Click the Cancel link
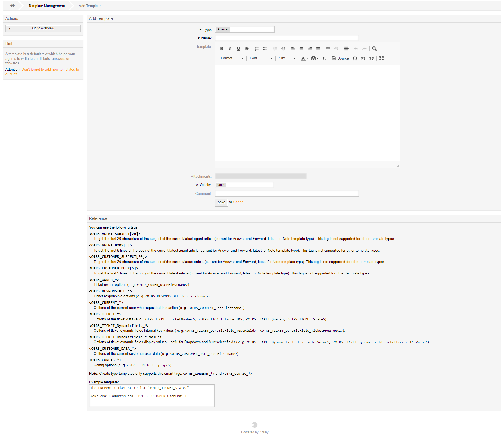The height and width of the screenshot is (438, 504). coord(238,202)
